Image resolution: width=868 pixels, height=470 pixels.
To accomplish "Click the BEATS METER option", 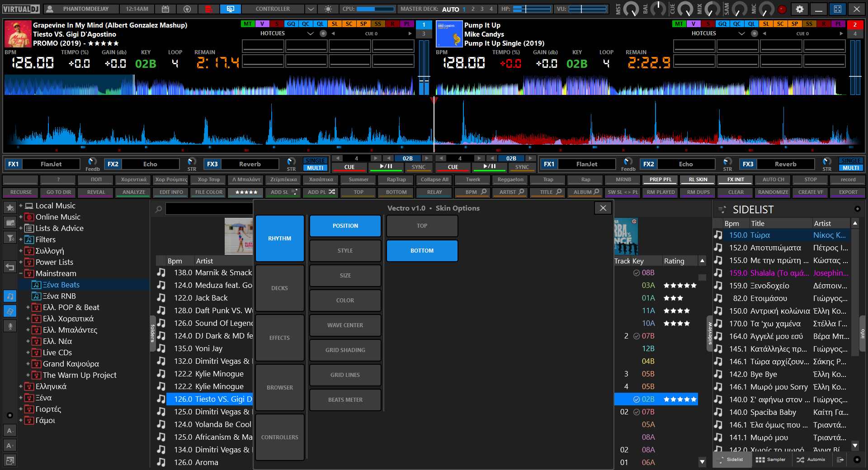I will (x=345, y=399).
